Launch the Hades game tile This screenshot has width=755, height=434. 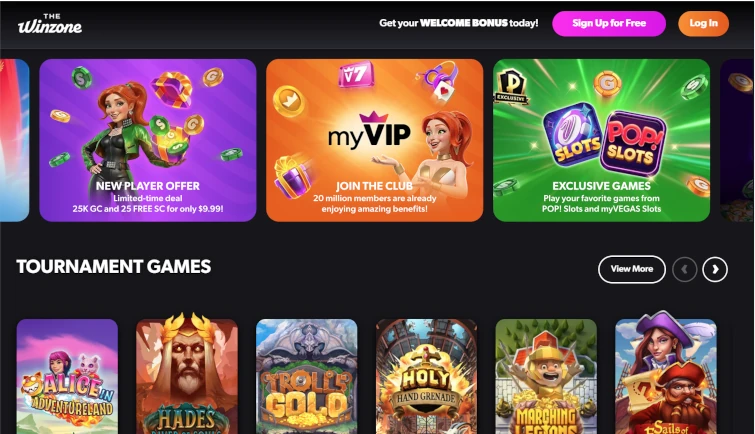pos(187,374)
